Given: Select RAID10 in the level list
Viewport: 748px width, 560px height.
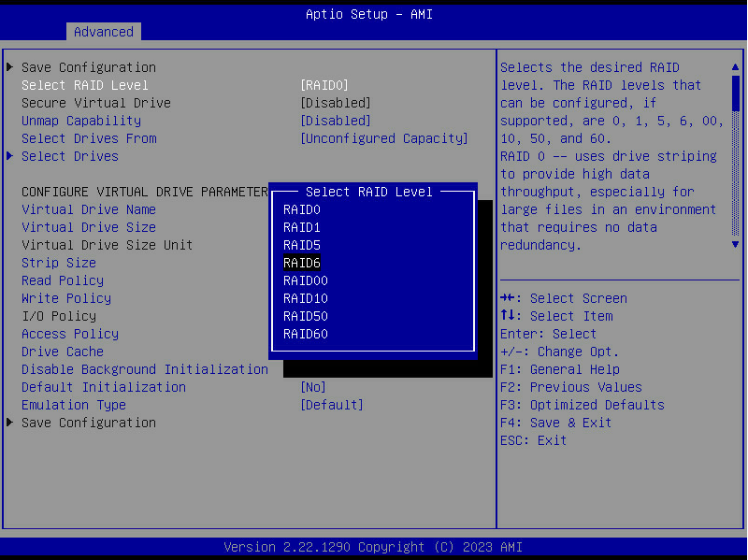Looking at the screenshot, I should point(306,298).
